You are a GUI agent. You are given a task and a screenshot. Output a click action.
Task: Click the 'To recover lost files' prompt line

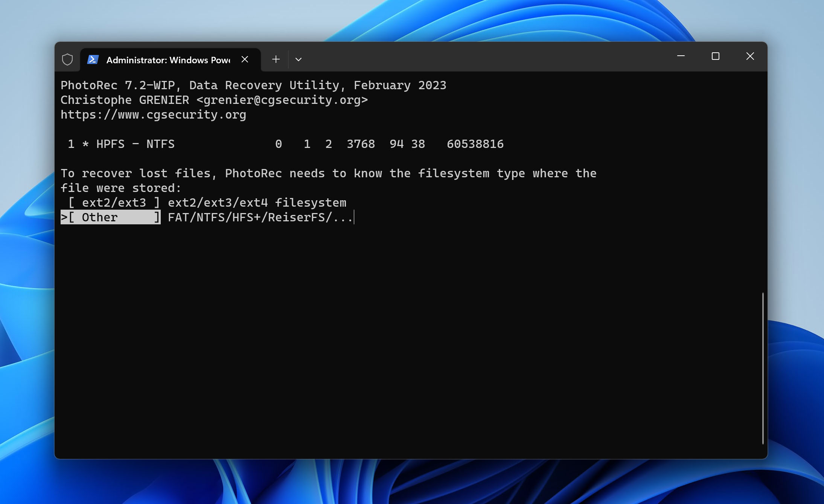pyautogui.click(x=329, y=173)
